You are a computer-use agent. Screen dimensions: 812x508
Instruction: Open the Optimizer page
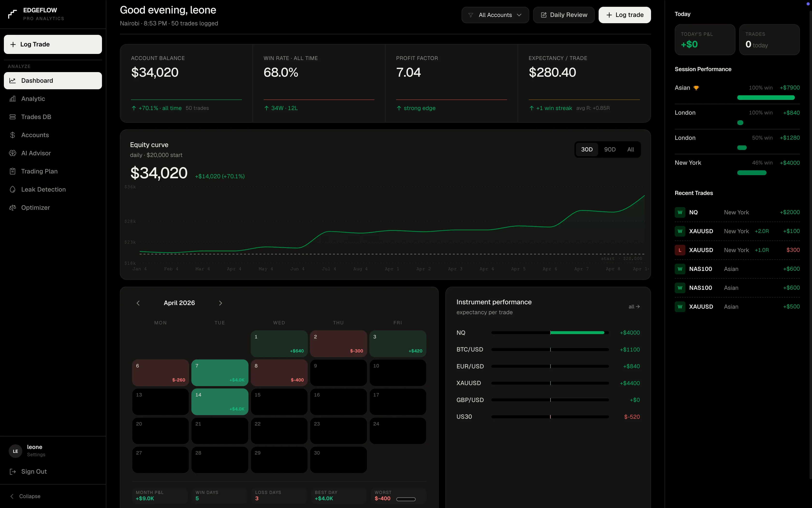(x=53, y=208)
